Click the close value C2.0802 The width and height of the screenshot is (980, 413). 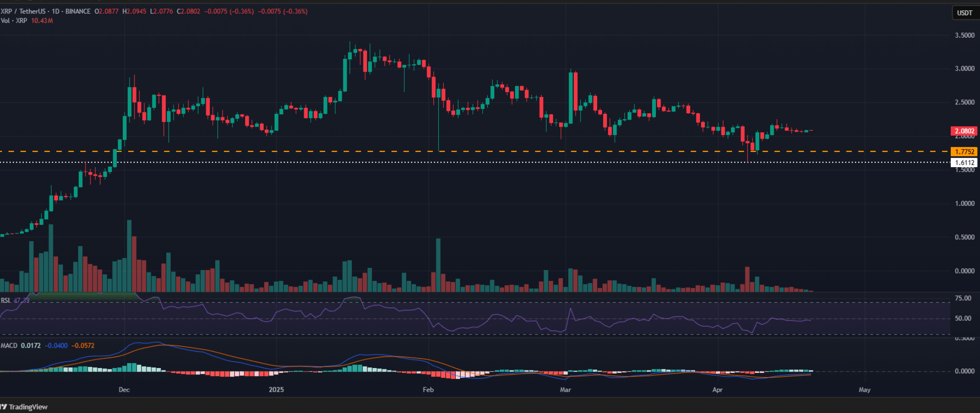188,11
